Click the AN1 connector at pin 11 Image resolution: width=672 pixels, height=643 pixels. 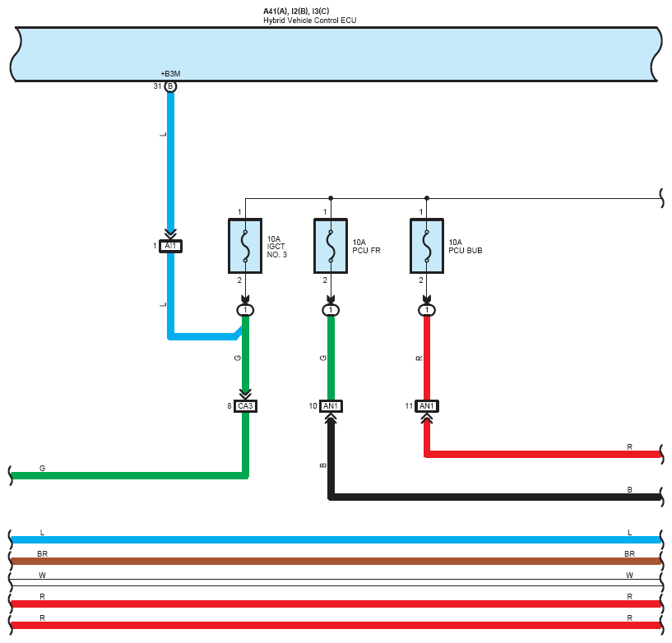click(427, 406)
